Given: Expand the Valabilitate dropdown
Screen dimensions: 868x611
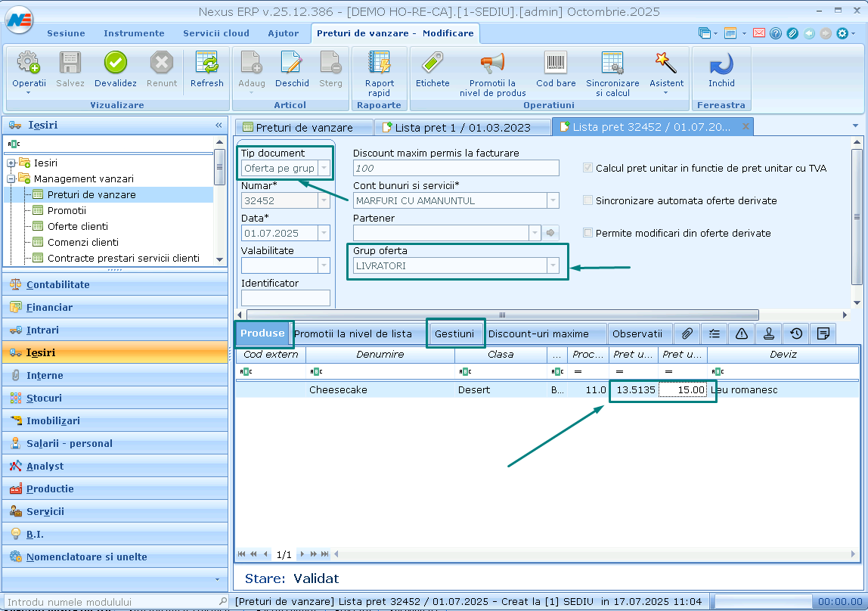Looking at the screenshot, I should pos(324,265).
